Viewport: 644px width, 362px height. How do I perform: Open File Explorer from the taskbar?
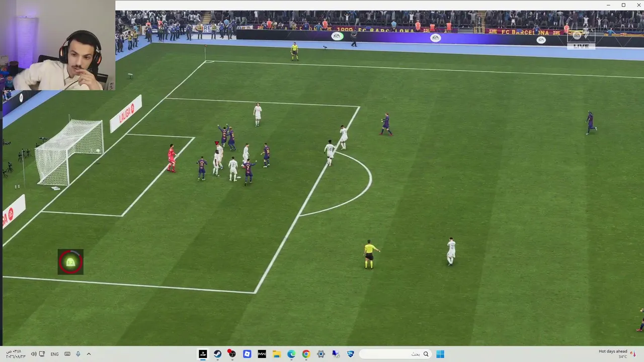coord(276,354)
